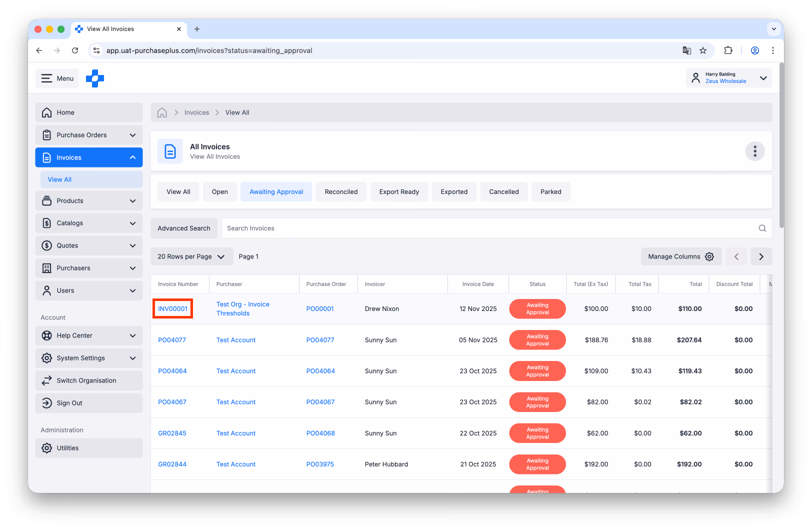The image size is (812, 530).
Task: Open 20 Rows per Page dropdown
Action: pyautogui.click(x=191, y=256)
